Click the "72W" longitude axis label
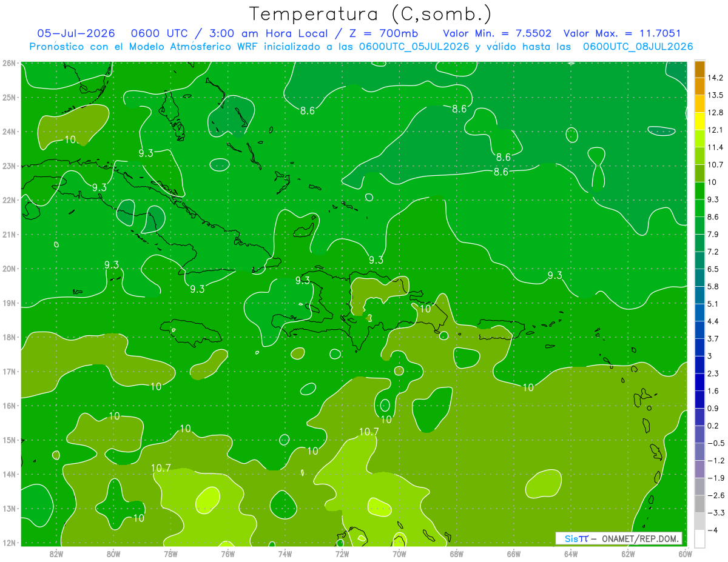 [x=342, y=553]
